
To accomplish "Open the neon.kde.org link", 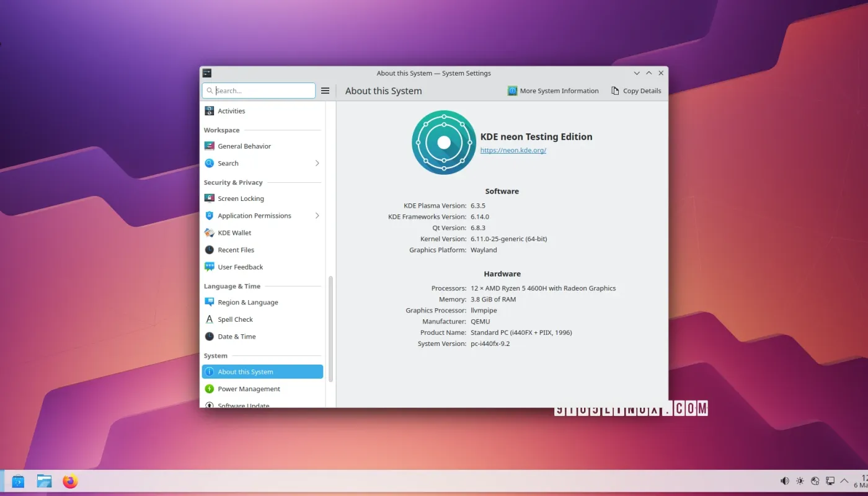I will [513, 151].
